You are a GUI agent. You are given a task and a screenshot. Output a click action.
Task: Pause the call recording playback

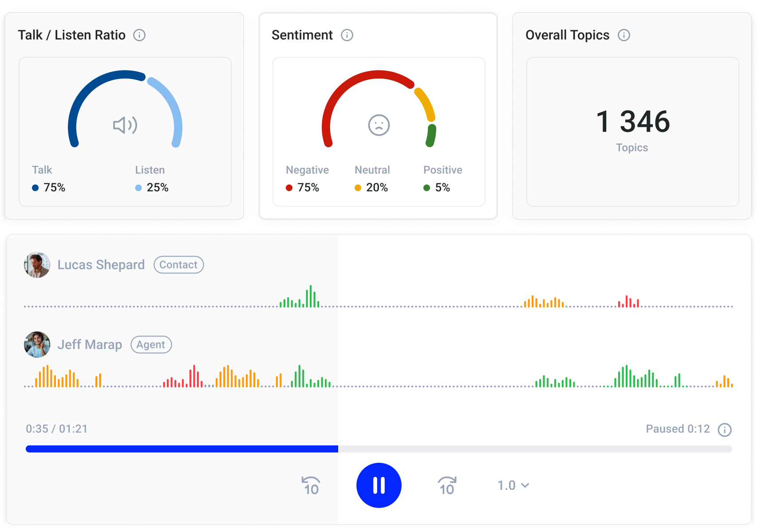[x=379, y=485]
